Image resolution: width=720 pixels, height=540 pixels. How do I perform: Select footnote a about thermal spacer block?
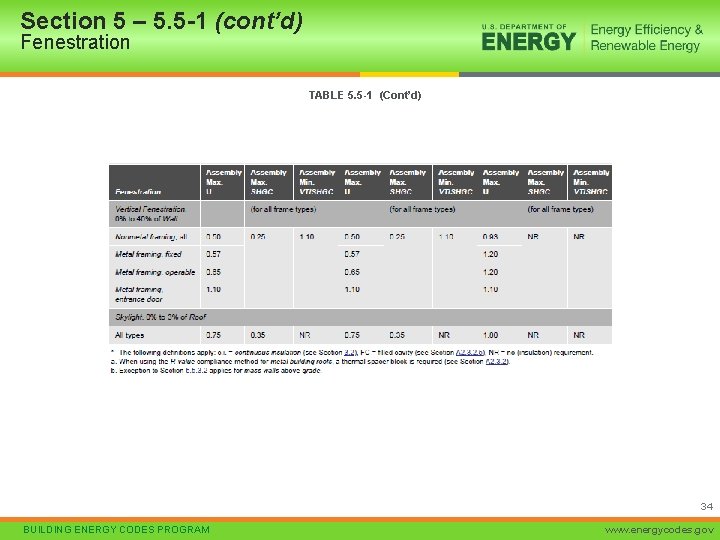point(310,361)
